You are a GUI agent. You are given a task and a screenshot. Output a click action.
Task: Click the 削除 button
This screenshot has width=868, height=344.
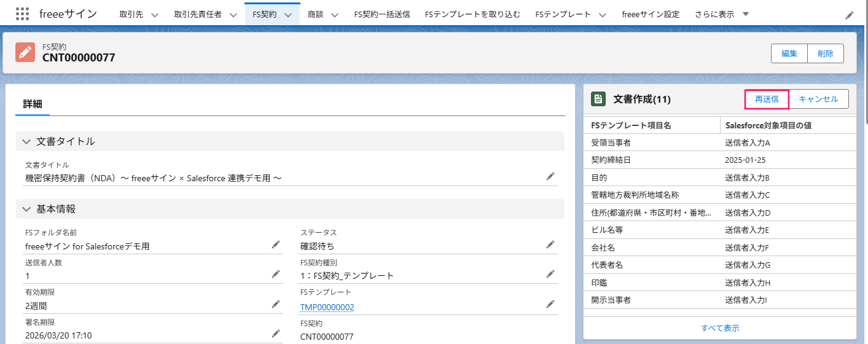click(826, 53)
